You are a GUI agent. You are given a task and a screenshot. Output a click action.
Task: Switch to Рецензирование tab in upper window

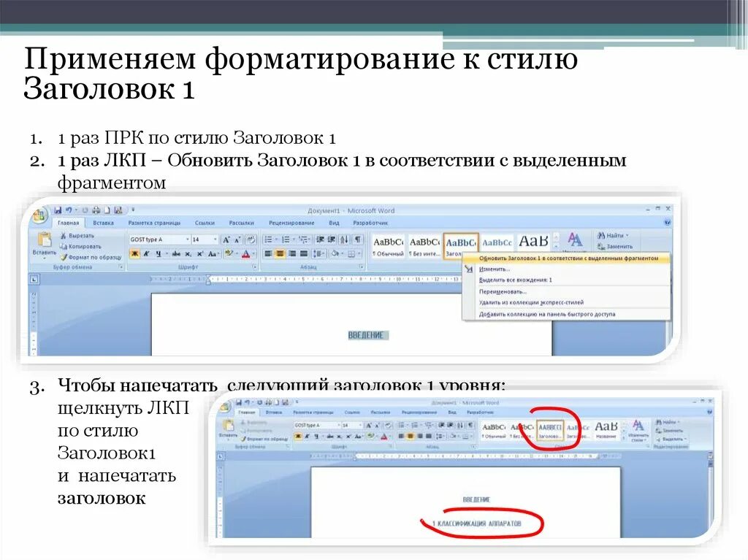pos(291,223)
